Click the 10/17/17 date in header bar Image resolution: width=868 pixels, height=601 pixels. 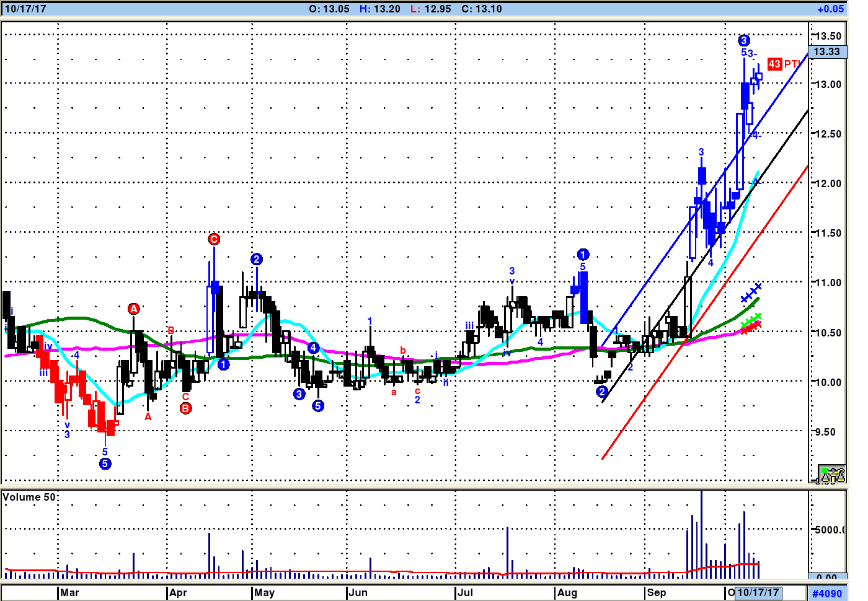pyautogui.click(x=25, y=9)
